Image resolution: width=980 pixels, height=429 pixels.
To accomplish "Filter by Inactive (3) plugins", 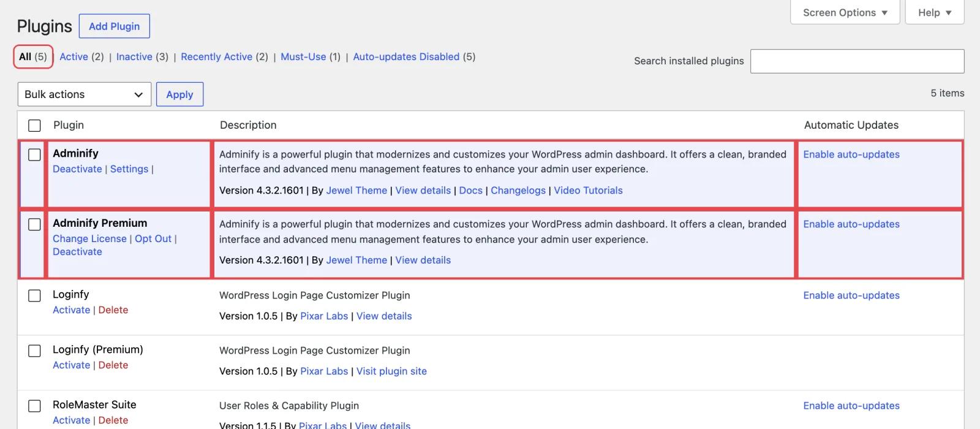I will coord(142,56).
